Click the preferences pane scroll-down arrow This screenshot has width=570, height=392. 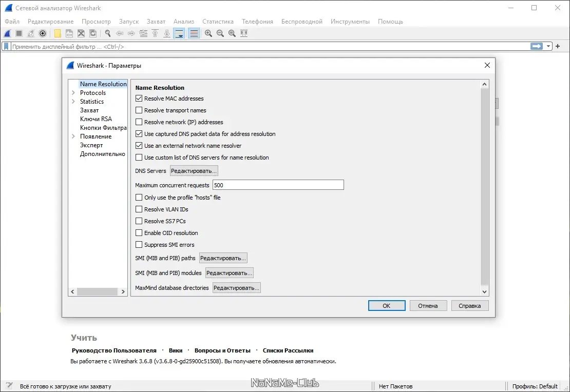484,291
